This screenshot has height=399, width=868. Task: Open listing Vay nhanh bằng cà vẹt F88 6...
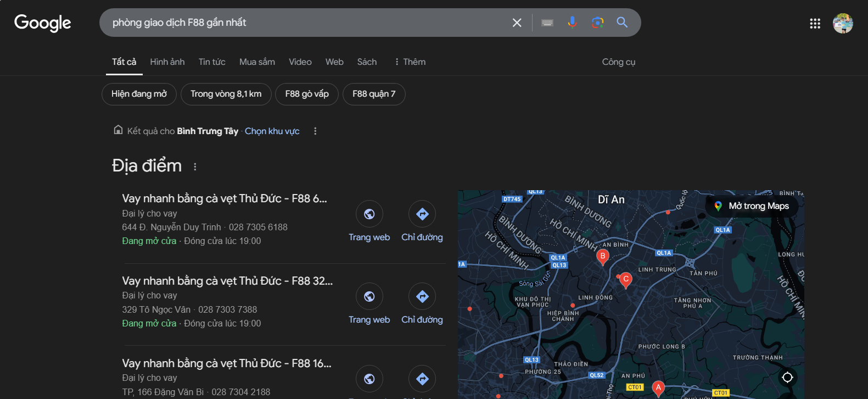point(225,198)
